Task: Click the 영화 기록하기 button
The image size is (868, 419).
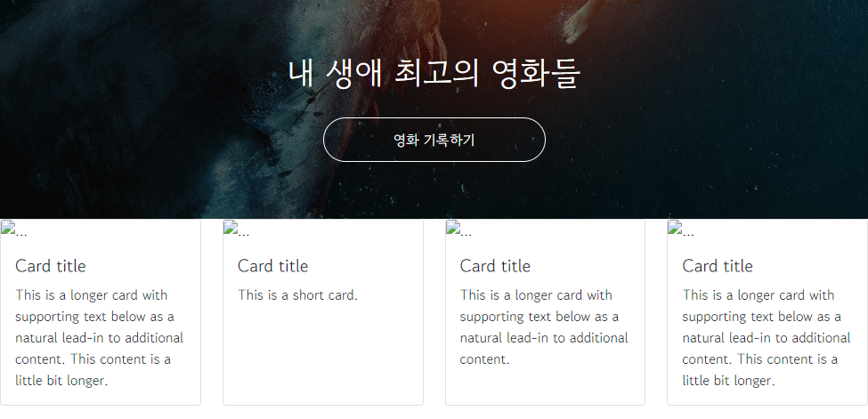Action: (434, 140)
